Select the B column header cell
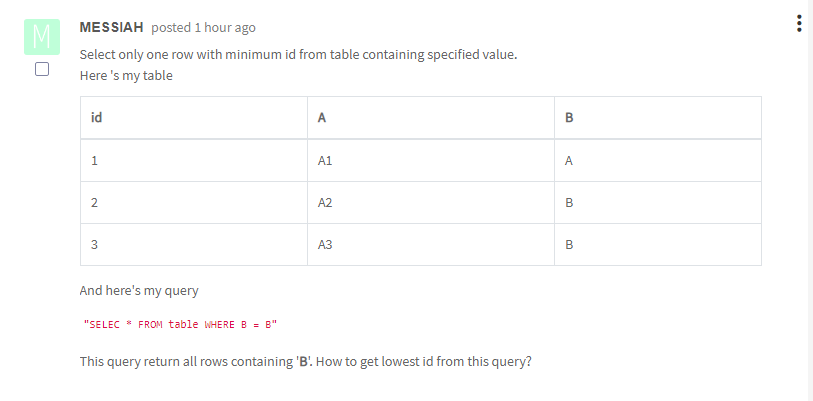 [x=658, y=118]
